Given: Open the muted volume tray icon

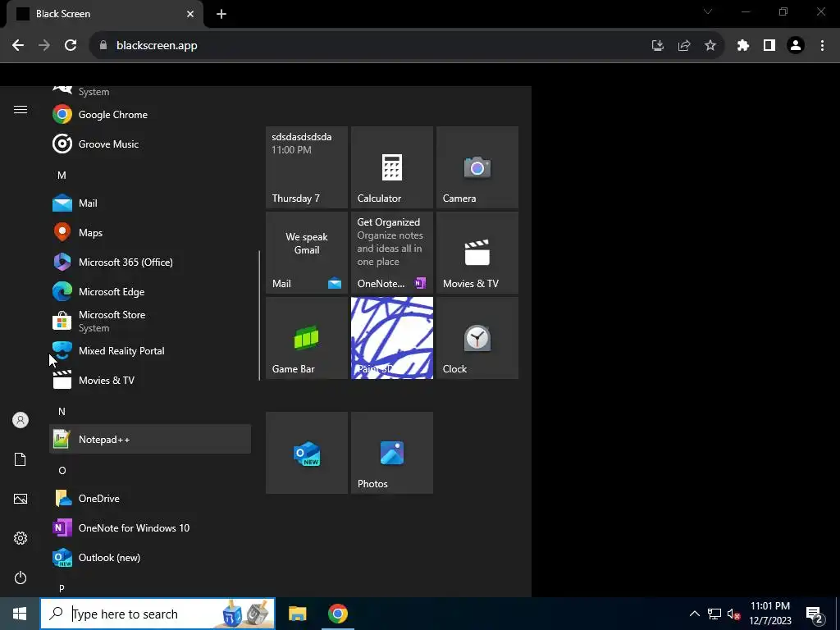Looking at the screenshot, I should [x=733, y=614].
